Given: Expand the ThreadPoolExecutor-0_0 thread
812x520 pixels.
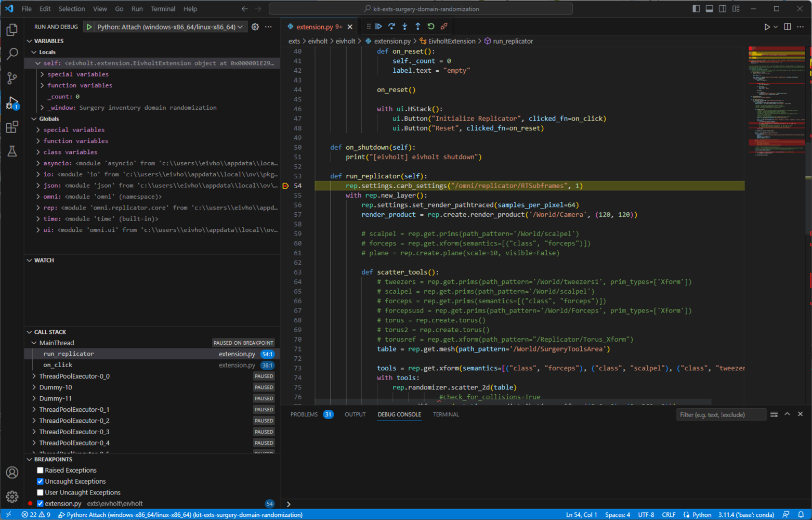Looking at the screenshot, I should [34, 376].
